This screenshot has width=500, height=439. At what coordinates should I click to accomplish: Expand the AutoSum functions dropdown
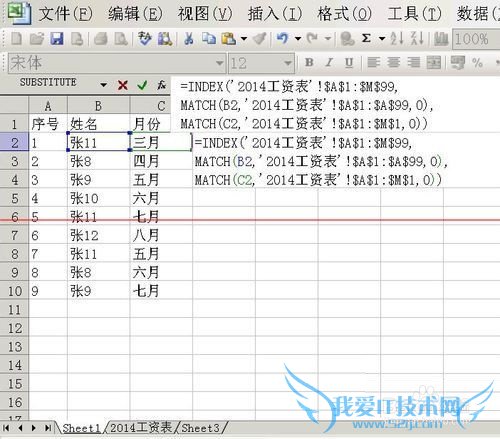click(382, 39)
